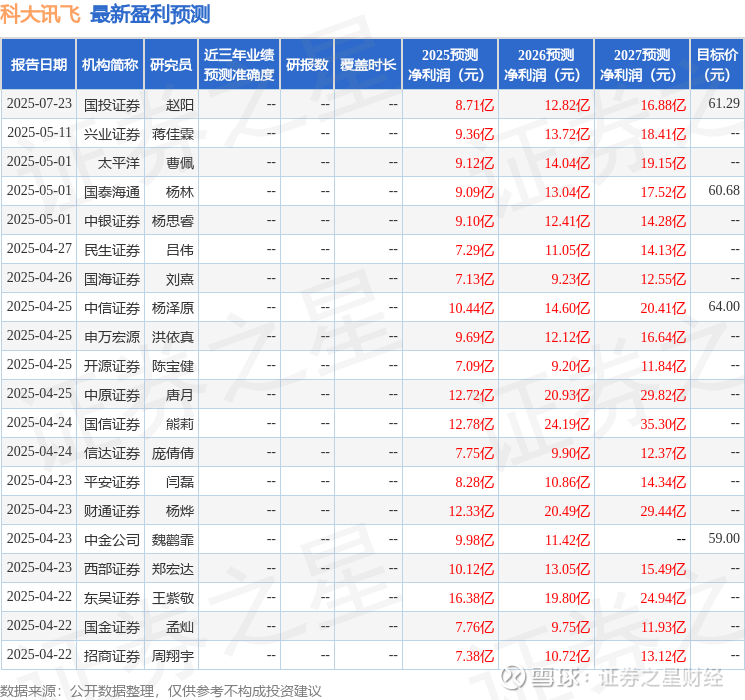Select the 国泰海通 institution cell
Image resolution: width=745 pixels, height=700 pixels.
tap(112, 192)
